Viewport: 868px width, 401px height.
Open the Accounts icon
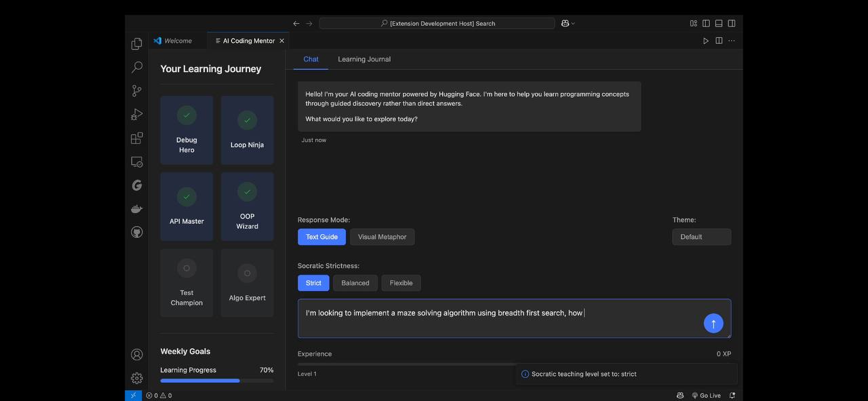click(137, 354)
